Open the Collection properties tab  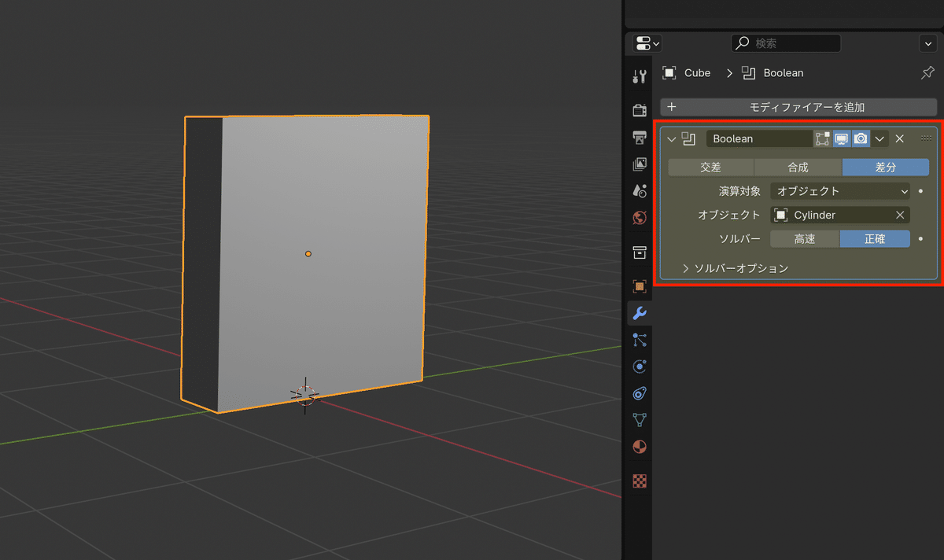pyautogui.click(x=640, y=252)
